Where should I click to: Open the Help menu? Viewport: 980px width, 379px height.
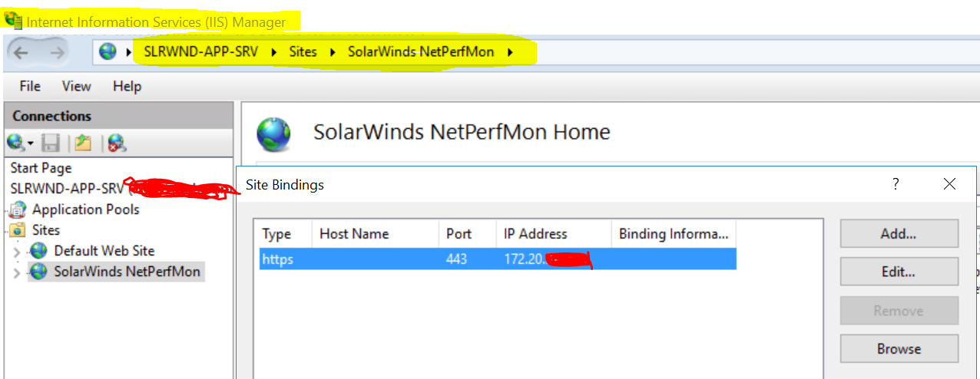tap(127, 86)
